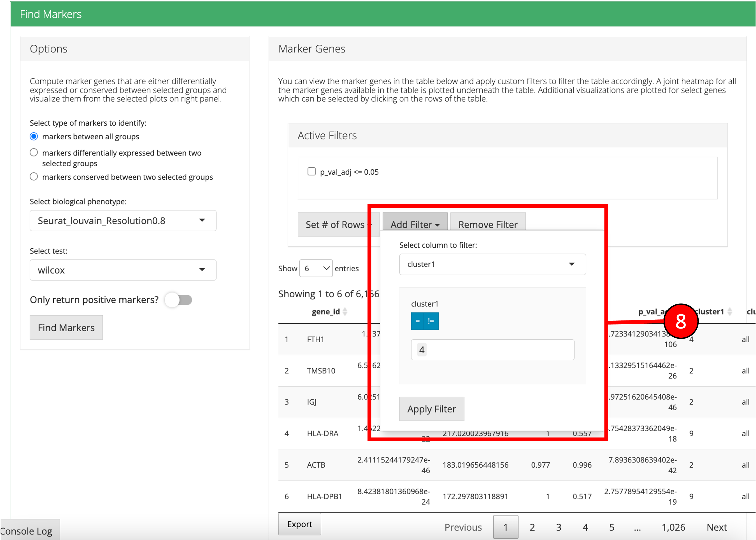Select markers between all groups radio
The image size is (756, 540).
[34, 136]
